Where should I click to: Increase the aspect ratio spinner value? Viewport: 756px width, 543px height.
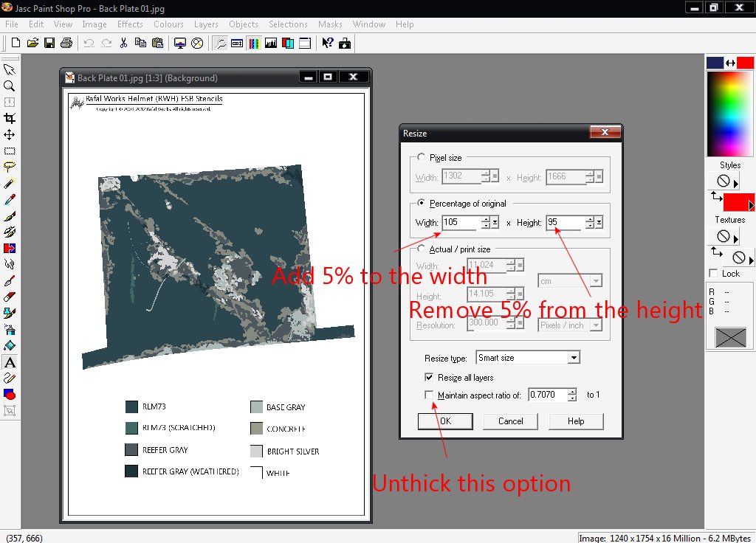(x=572, y=392)
